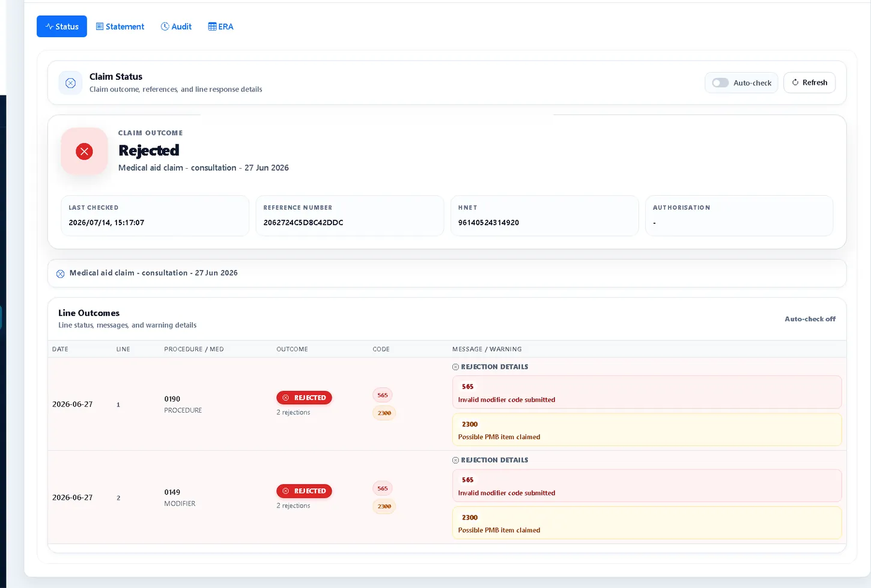Click Rejection Details icon for line 1
The image size is (871, 588).
coord(455,367)
